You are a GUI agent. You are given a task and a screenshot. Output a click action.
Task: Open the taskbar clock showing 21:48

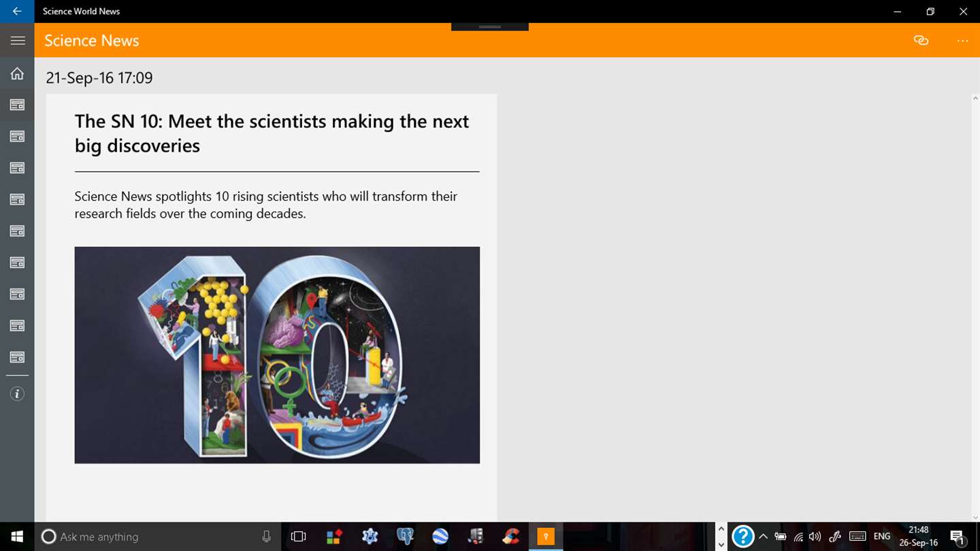[x=919, y=537]
